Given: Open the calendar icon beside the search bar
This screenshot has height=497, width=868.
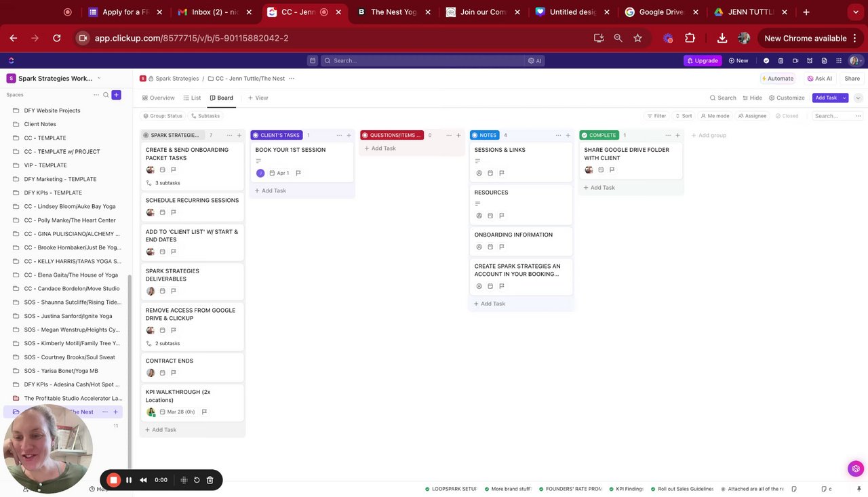Looking at the screenshot, I should tap(313, 60).
